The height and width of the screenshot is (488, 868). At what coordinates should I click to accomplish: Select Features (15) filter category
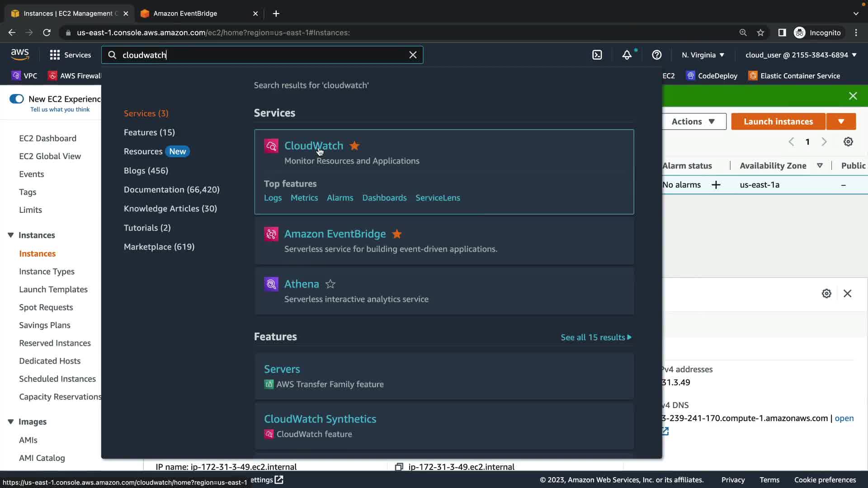[149, 132]
